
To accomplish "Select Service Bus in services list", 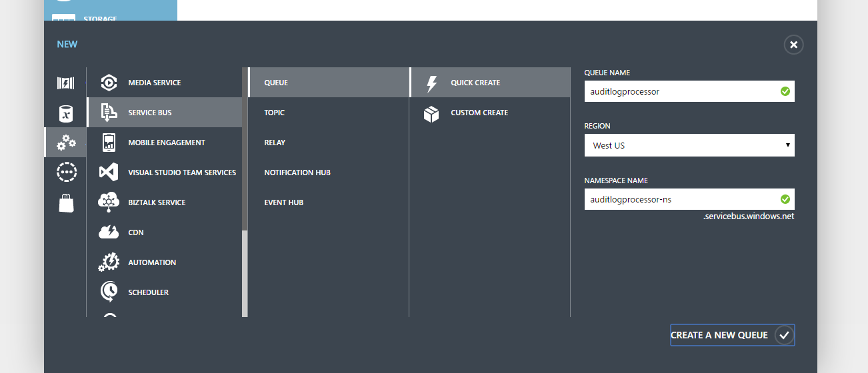I will coord(164,113).
